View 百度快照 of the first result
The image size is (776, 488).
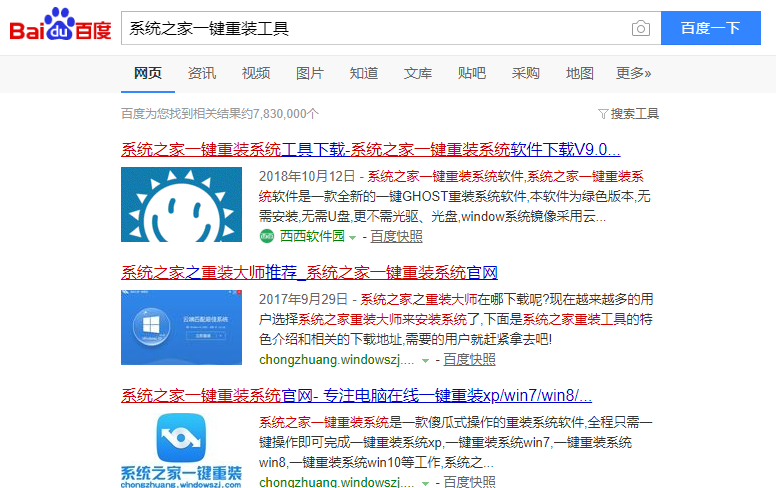point(396,237)
